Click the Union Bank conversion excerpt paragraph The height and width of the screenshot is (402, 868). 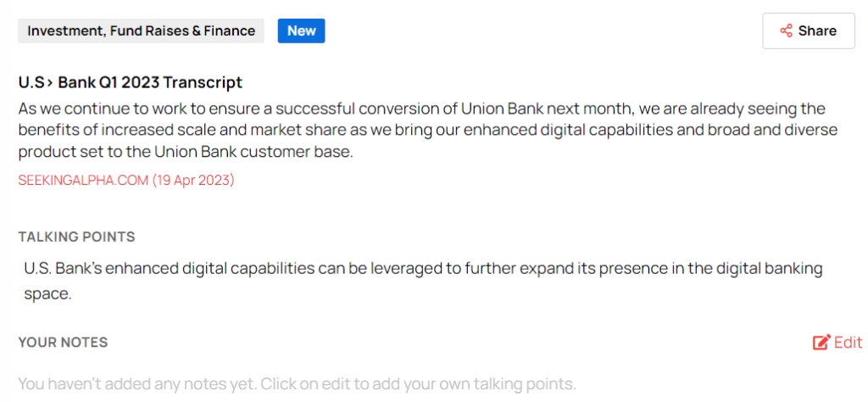coord(421,131)
